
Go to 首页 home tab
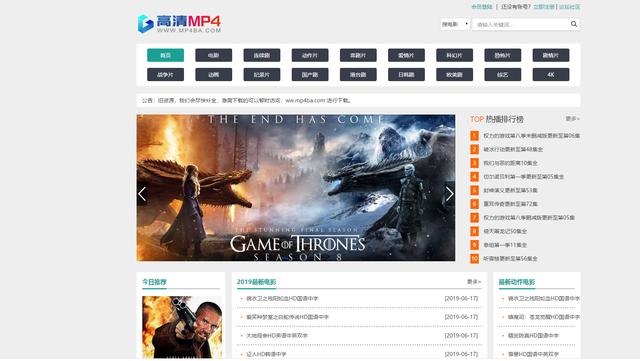tap(165, 55)
